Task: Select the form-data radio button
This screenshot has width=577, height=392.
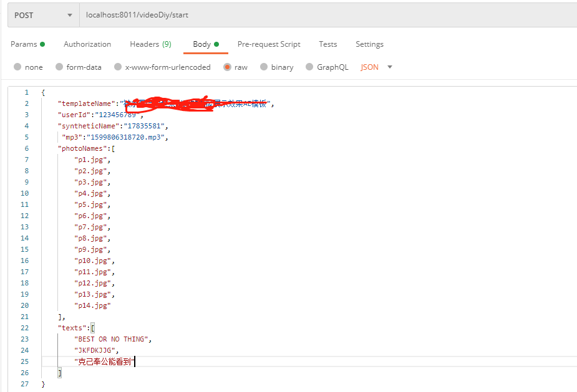Action: click(x=59, y=67)
